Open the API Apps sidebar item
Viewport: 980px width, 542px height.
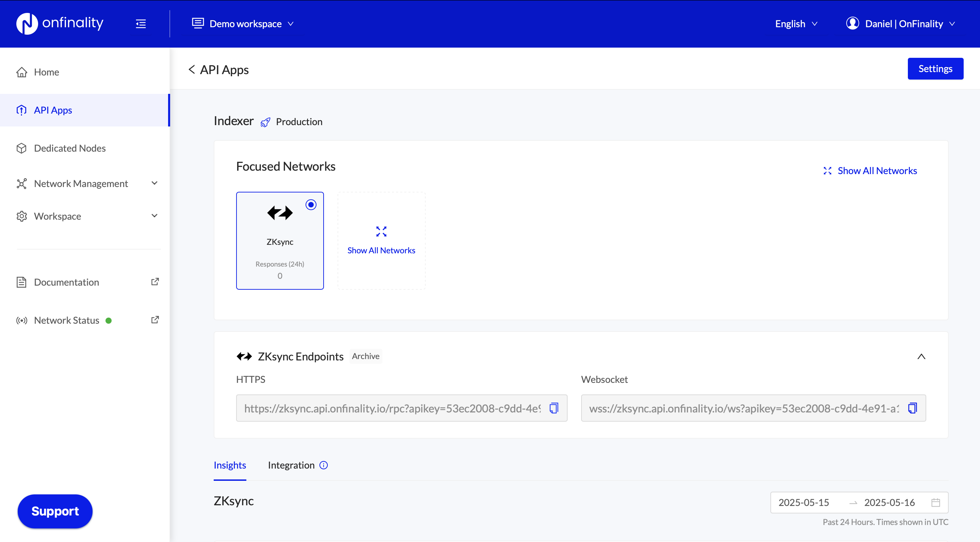pos(52,110)
